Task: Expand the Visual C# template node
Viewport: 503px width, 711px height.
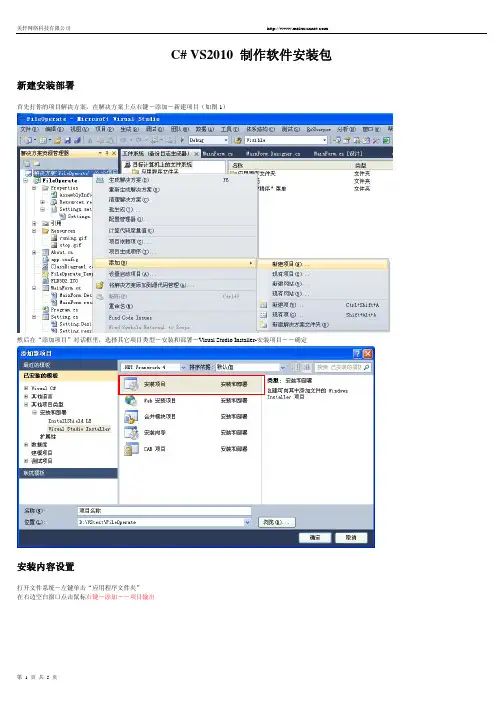Action: pos(26,388)
